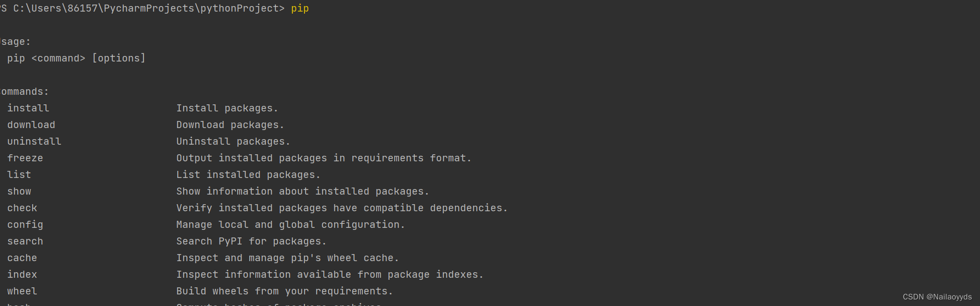This screenshot has height=306, width=980.
Task: Select the 'index' command name
Action: [x=22, y=274]
